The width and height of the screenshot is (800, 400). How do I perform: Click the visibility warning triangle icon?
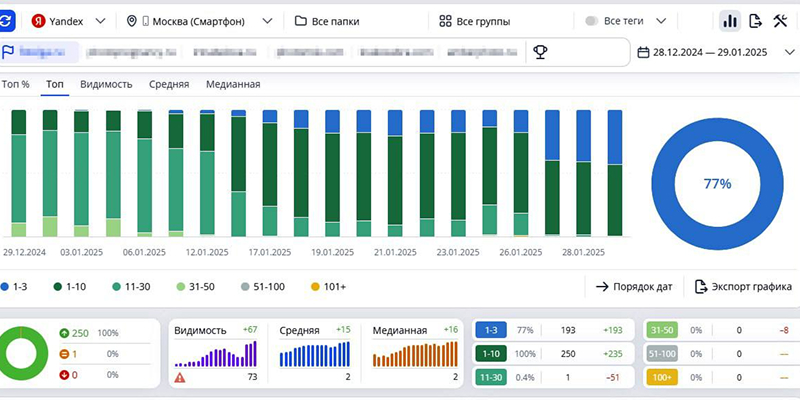tap(180, 378)
